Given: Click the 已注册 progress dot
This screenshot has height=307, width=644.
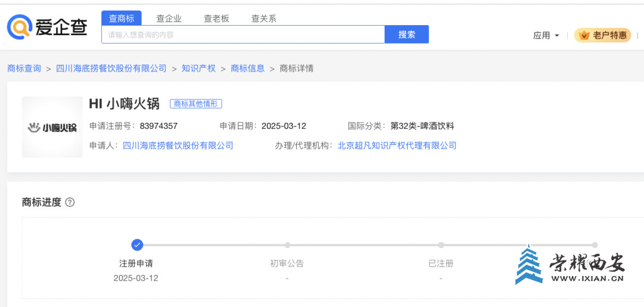Looking at the screenshot, I should click(441, 245).
